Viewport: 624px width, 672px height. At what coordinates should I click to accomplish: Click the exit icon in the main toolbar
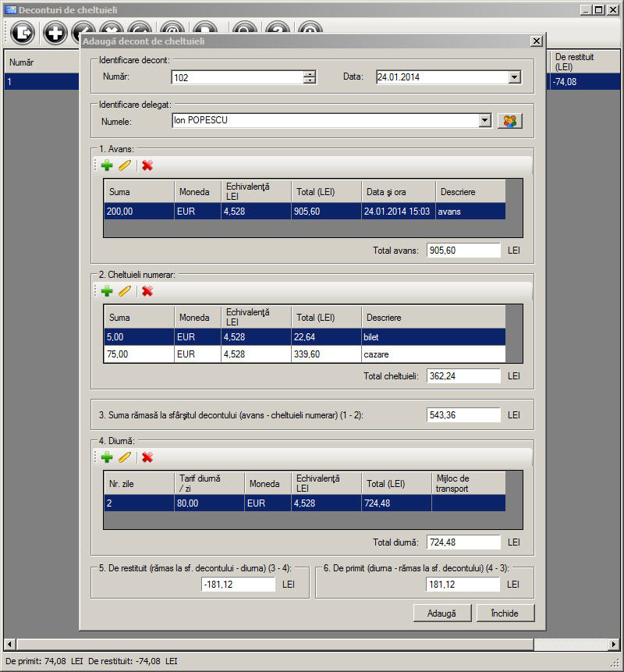click(24, 33)
